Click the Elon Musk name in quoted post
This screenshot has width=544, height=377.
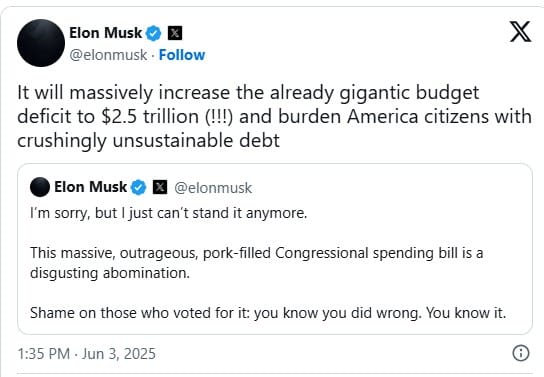pyautogui.click(x=91, y=187)
